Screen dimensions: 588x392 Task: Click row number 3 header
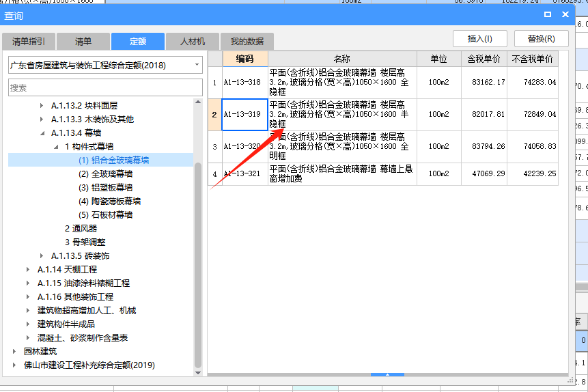[x=215, y=147]
